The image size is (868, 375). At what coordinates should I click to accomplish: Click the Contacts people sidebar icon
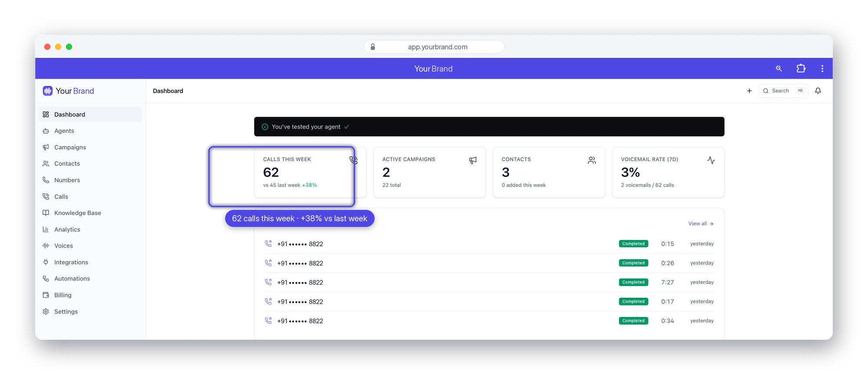pyautogui.click(x=46, y=164)
